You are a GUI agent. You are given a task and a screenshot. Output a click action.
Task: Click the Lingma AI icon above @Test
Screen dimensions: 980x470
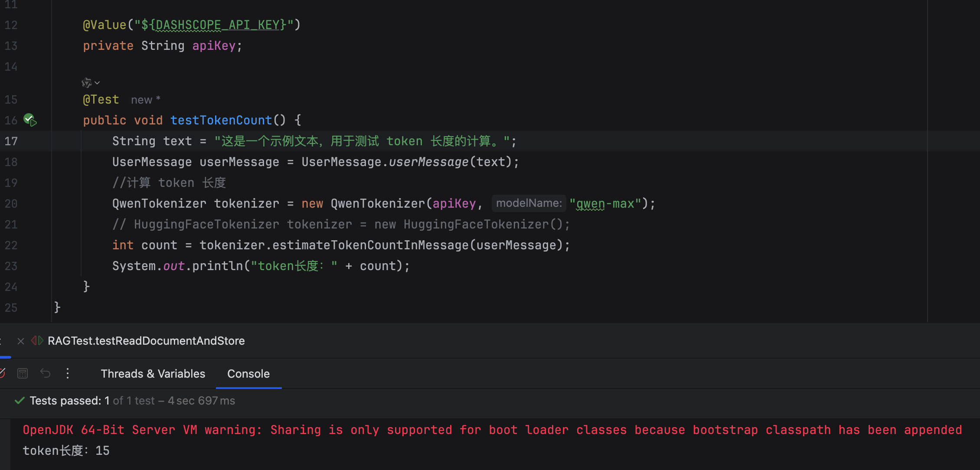click(x=86, y=82)
